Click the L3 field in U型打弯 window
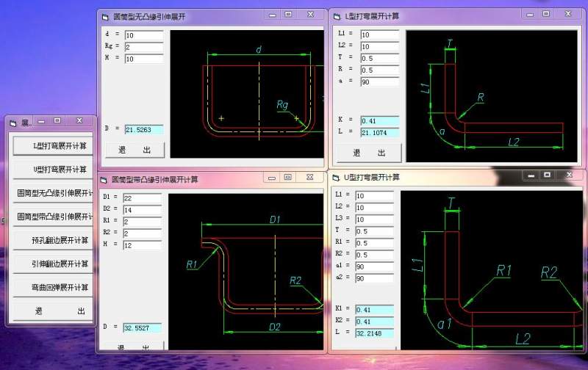 [374, 219]
